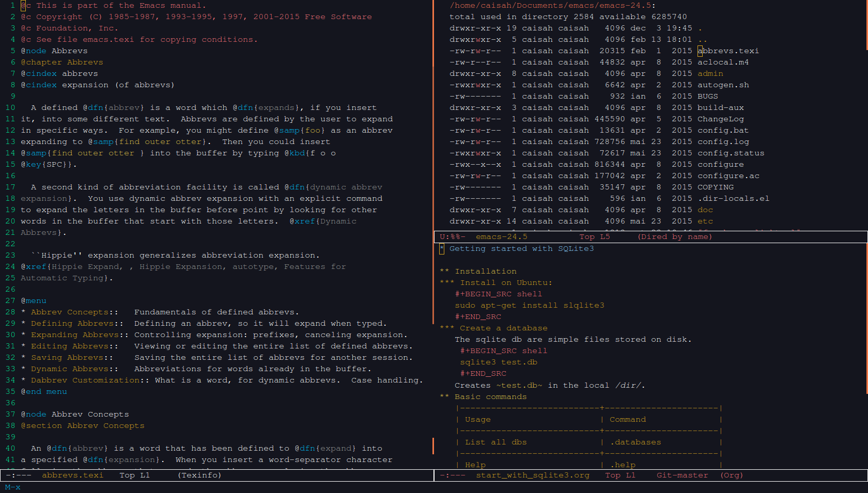Click the (Texinfo) major mode indicator

[199, 475]
